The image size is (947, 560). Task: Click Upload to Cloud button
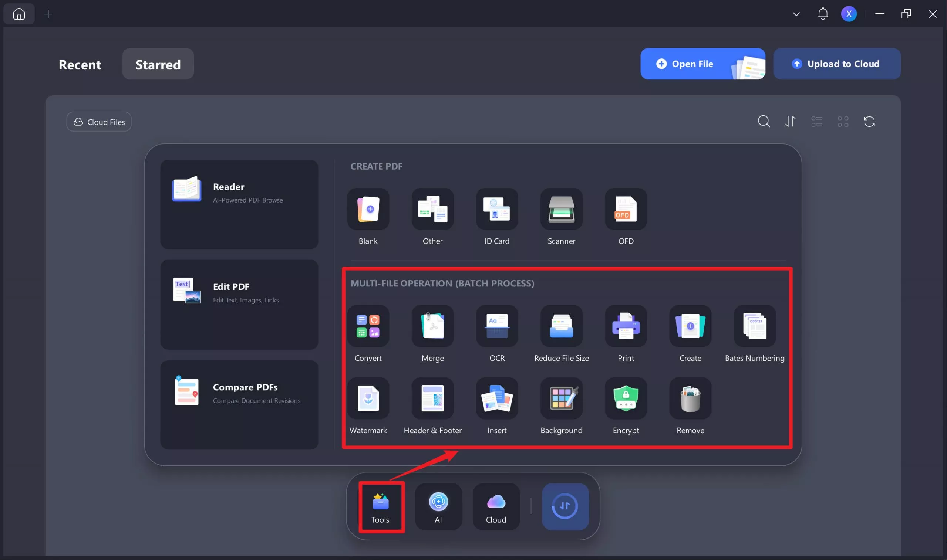[836, 64]
